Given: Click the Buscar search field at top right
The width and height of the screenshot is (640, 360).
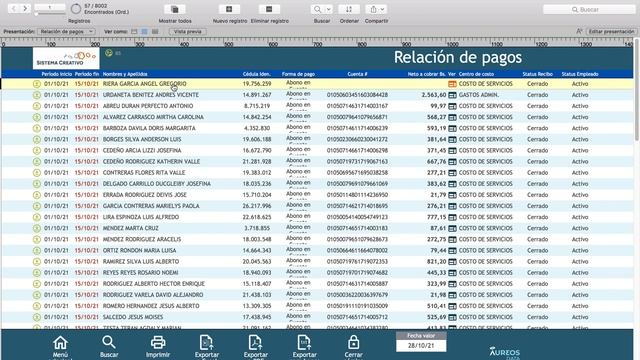Looking at the screenshot, I should (589, 9).
